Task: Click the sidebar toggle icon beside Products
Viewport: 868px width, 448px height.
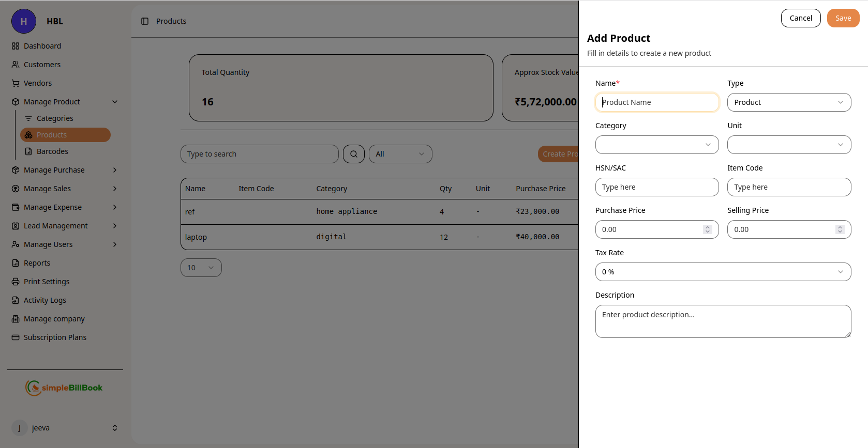Action: [x=145, y=21]
